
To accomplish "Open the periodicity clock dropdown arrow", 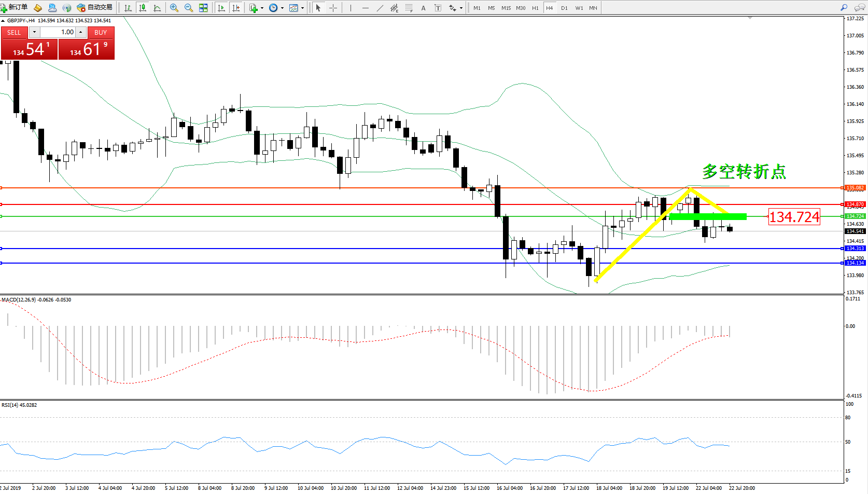I will [x=282, y=8].
